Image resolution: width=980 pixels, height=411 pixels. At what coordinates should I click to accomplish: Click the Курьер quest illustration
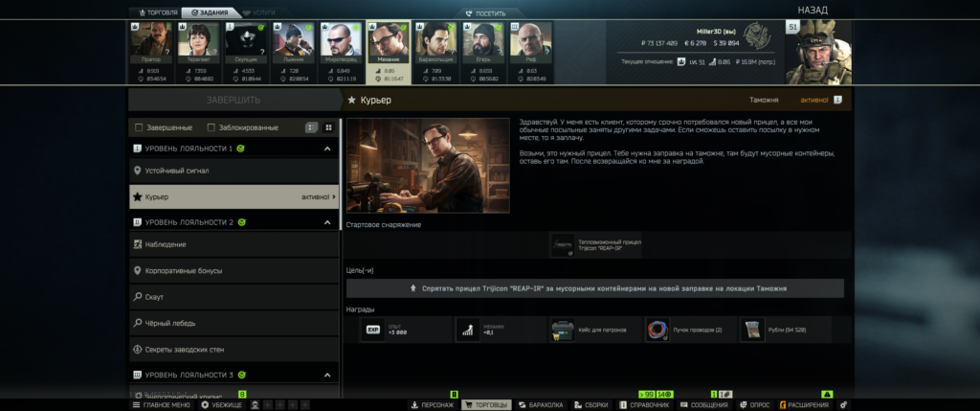coord(428,166)
